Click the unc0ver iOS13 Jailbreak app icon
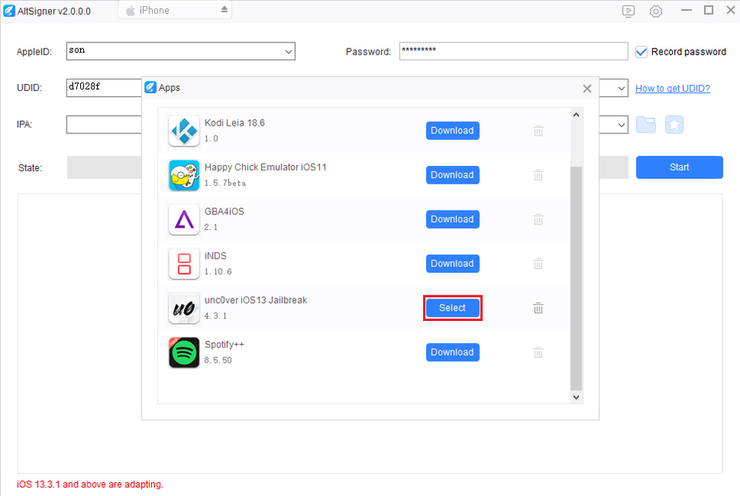The width and height of the screenshot is (740, 496). click(184, 308)
